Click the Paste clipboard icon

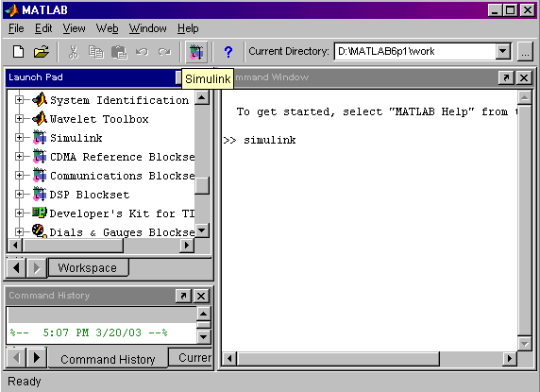[119, 52]
